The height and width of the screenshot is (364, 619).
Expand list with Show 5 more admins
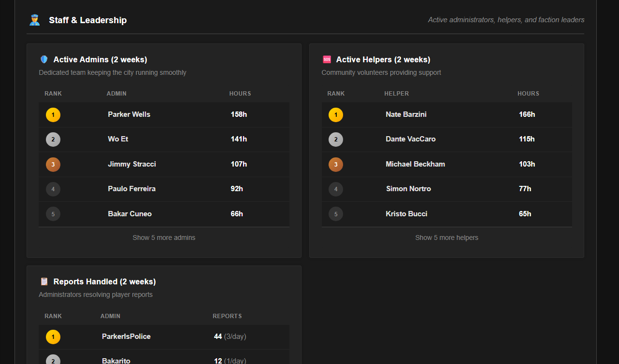164,238
